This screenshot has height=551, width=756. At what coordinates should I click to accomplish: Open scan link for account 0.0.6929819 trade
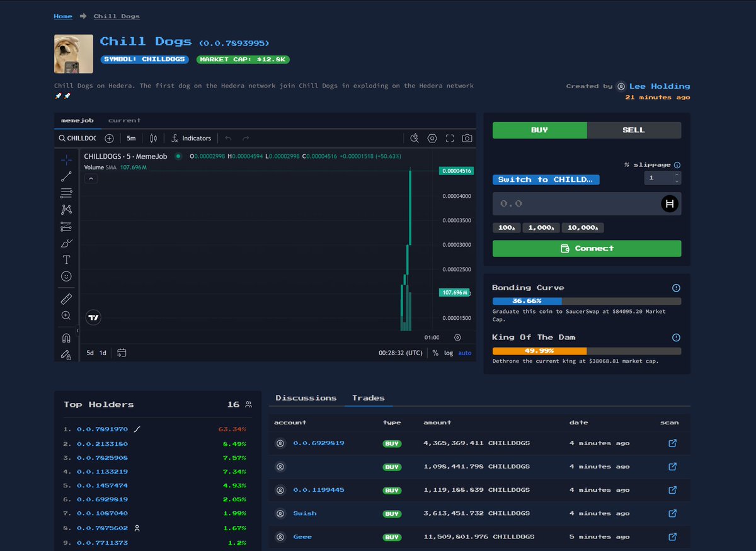pos(672,443)
